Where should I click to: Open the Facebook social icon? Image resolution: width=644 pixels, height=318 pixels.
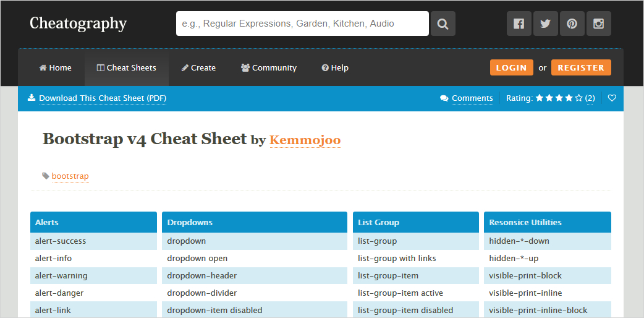pos(519,24)
